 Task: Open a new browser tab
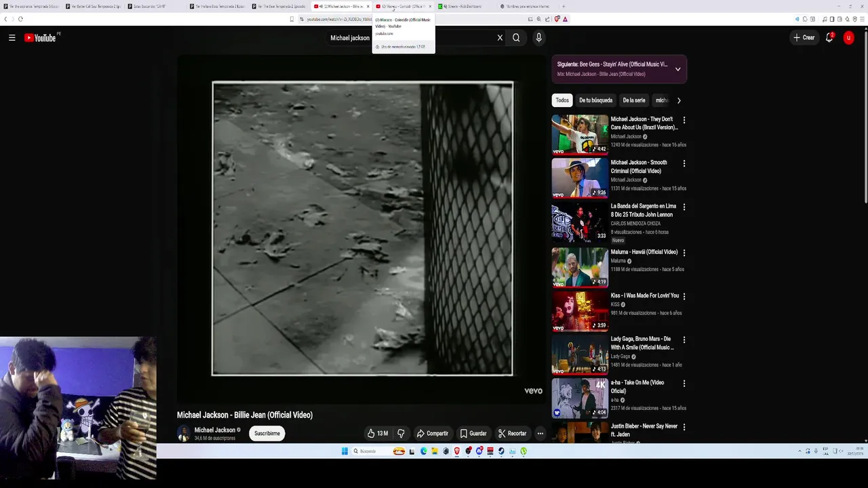[563, 6]
